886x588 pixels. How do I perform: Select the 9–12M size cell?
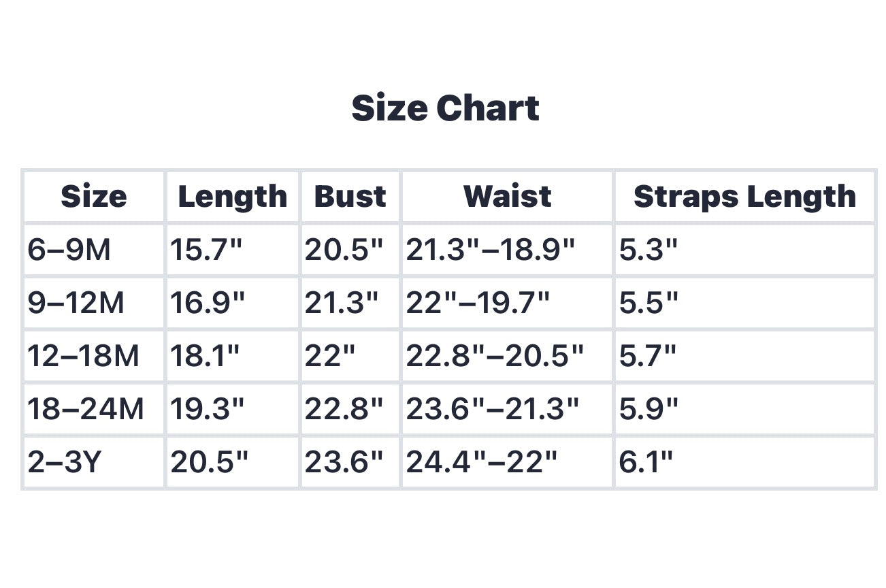click(x=76, y=303)
